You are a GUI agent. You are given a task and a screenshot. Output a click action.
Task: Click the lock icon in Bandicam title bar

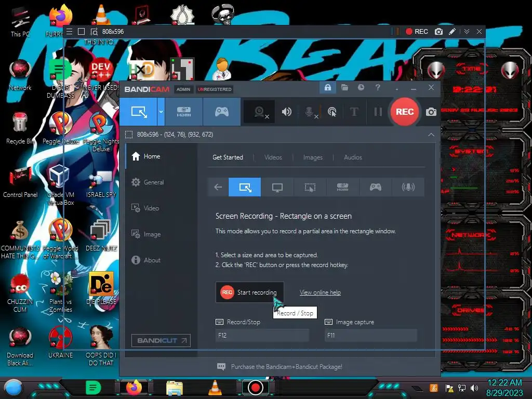[x=327, y=87]
